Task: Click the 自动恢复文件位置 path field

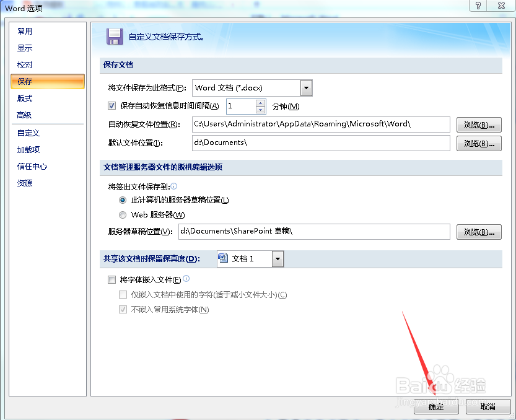Action: [321, 125]
